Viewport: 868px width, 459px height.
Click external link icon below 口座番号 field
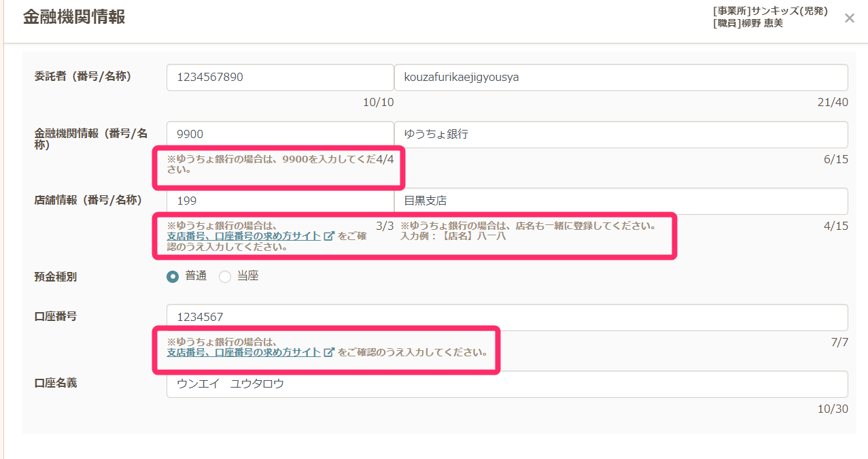click(329, 352)
